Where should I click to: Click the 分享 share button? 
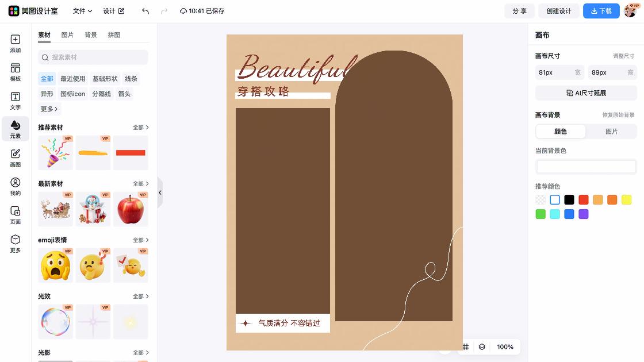click(520, 11)
